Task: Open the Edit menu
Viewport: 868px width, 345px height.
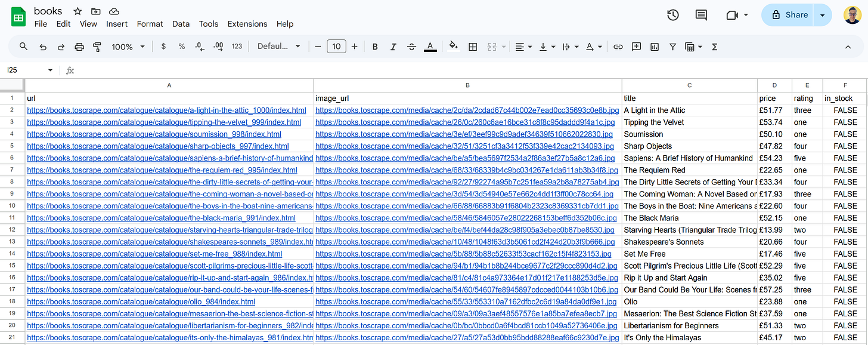Action: click(63, 24)
